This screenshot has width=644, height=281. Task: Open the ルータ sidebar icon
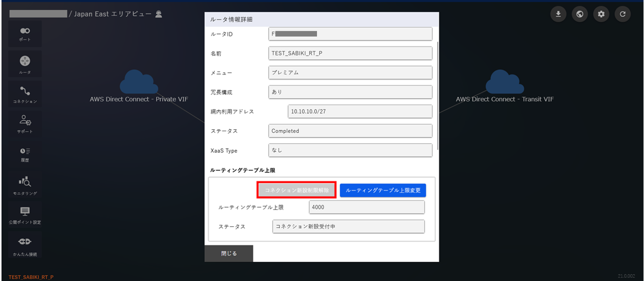tap(25, 64)
